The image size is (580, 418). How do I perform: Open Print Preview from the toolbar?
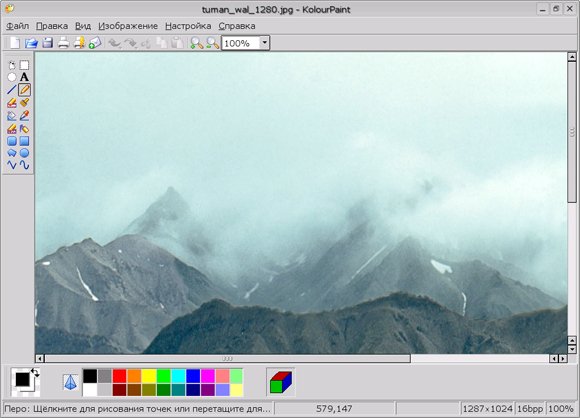(79, 43)
